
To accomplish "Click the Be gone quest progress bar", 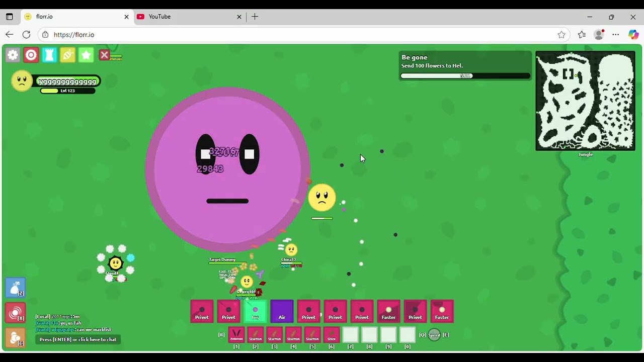I will click(465, 76).
